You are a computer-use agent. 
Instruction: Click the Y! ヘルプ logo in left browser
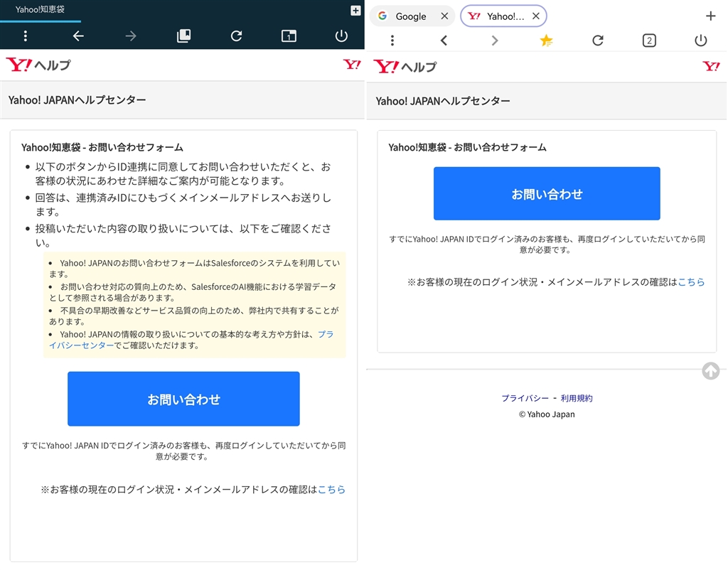[x=38, y=65]
